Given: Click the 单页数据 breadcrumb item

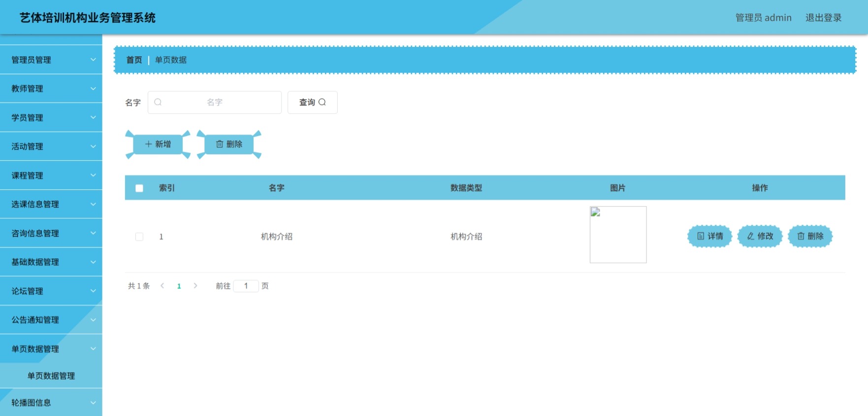Looking at the screenshot, I should pos(171,60).
